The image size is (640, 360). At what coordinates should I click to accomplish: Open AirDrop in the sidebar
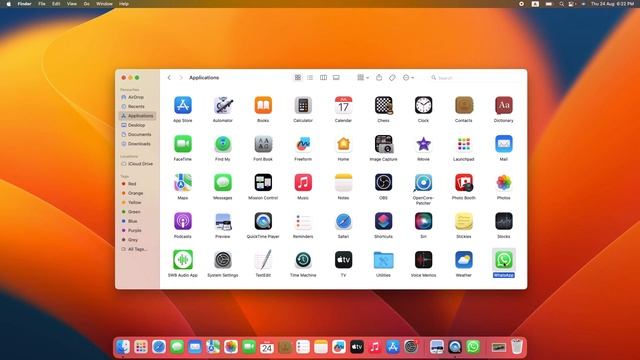137,97
